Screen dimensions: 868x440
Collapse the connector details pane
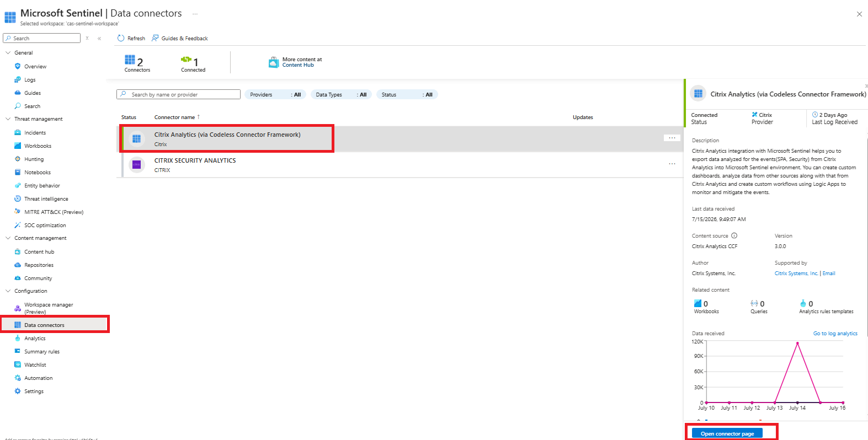pyautogui.click(x=866, y=86)
